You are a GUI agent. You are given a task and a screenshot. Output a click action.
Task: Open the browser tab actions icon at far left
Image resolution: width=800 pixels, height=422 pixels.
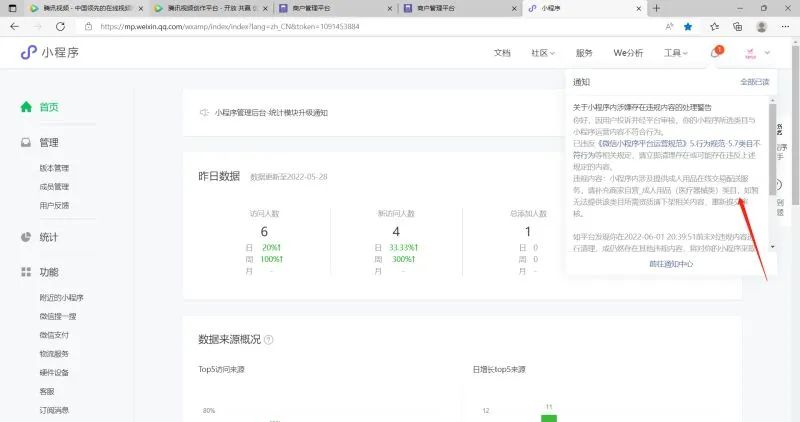point(13,8)
